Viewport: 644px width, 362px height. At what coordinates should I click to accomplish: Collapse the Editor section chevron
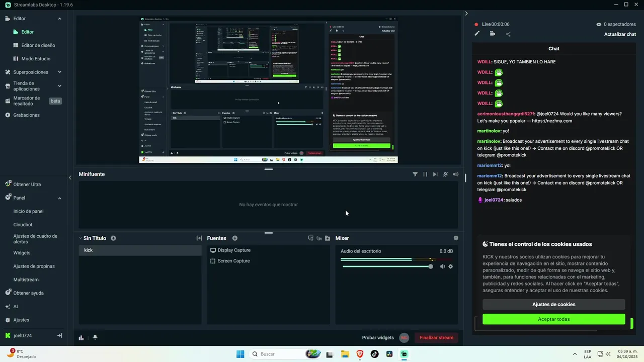click(x=59, y=19)
